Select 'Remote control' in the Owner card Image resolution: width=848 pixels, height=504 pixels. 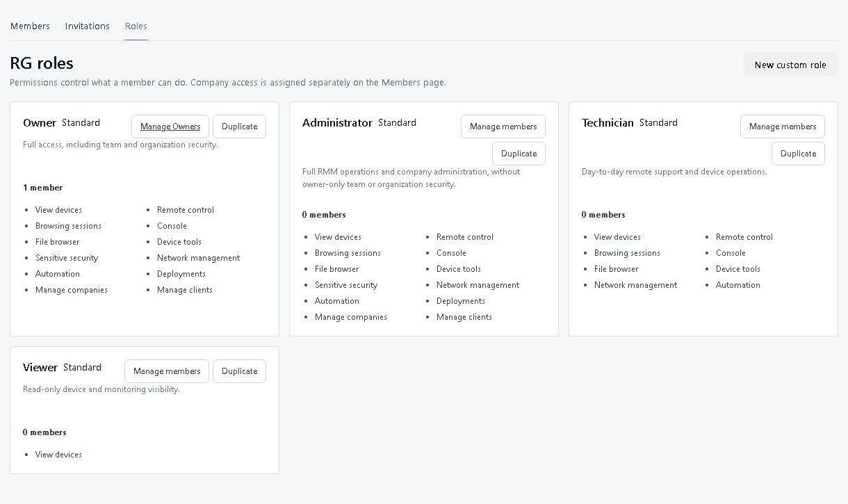tap(186, 210)
